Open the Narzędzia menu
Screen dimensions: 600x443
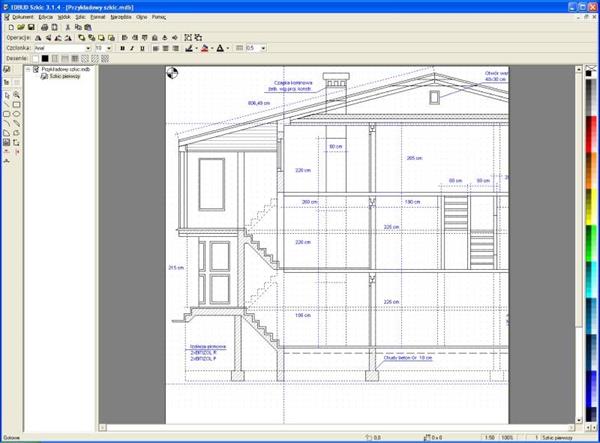coord(122,17)
